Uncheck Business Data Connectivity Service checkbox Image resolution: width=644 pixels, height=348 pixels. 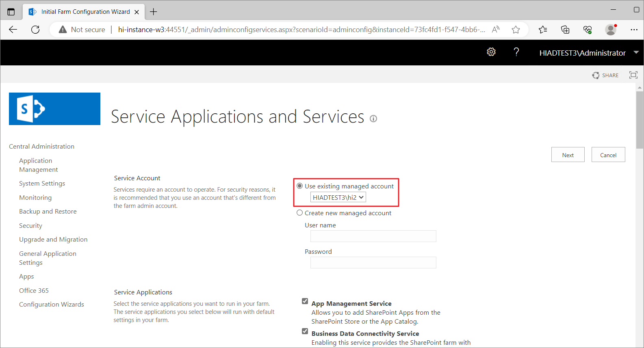coord(305,331)
